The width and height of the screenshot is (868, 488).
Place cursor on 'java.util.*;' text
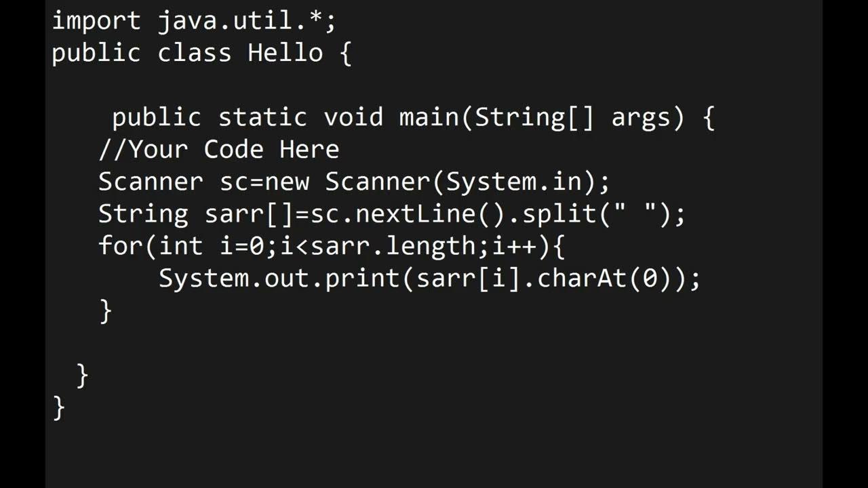(x=247, y=20)
